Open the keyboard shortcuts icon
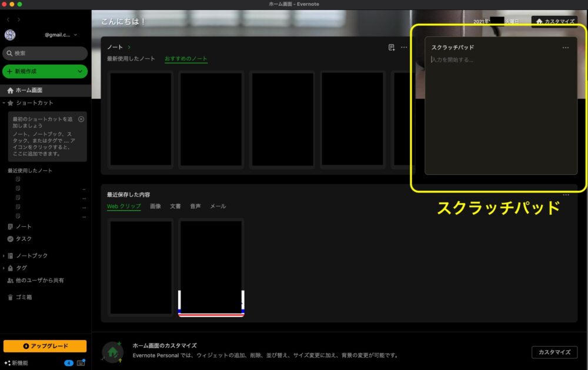 [x=81, y=363]
